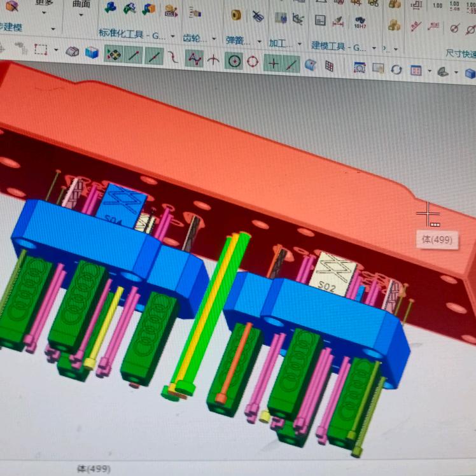This screenshot has width=476, height=476.
Task: Click the view layout window icon
Action: tap(416, 71)
